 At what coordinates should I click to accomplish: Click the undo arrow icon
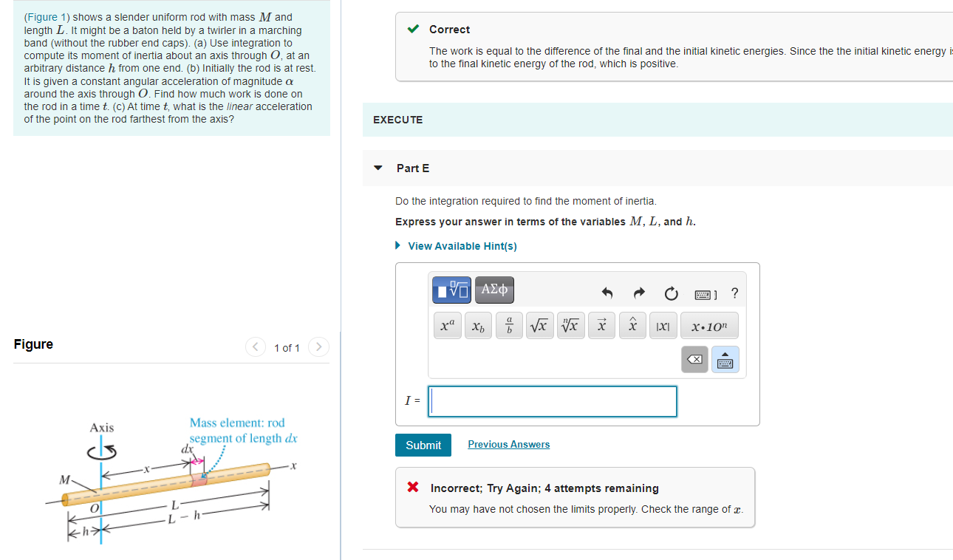pos(607,294)
